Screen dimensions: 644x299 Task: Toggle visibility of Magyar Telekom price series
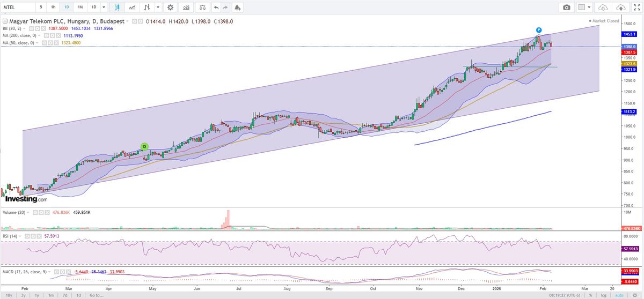[x=134, y=21]
